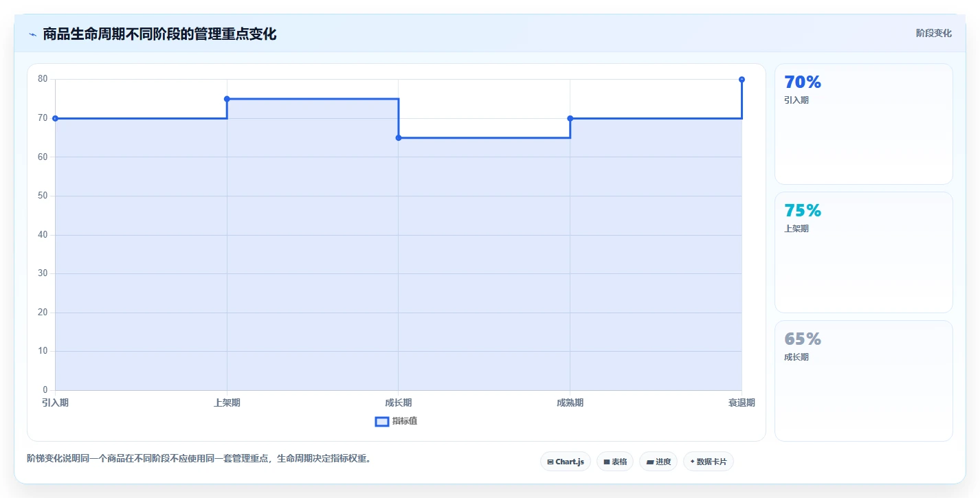Click the 65% value in 成长期 card
Image resolution: width=980 pixels, height=498 pixels.
(803, 339)
